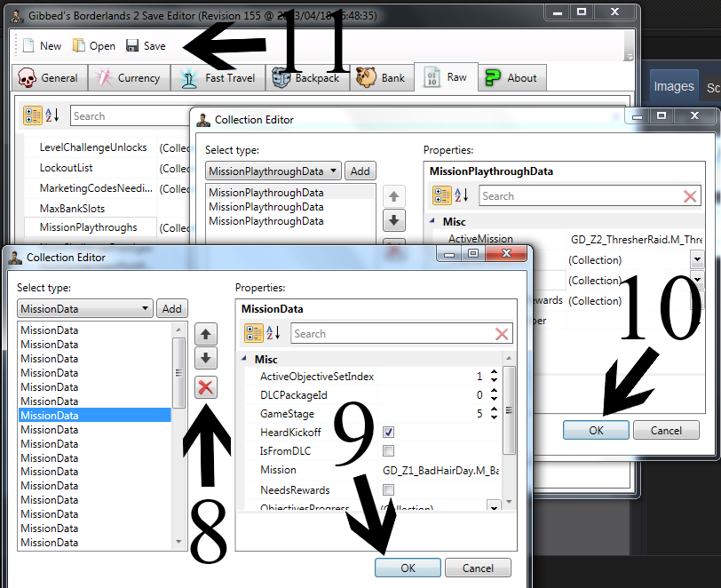Click the Search field in main window

pos(131,116)
